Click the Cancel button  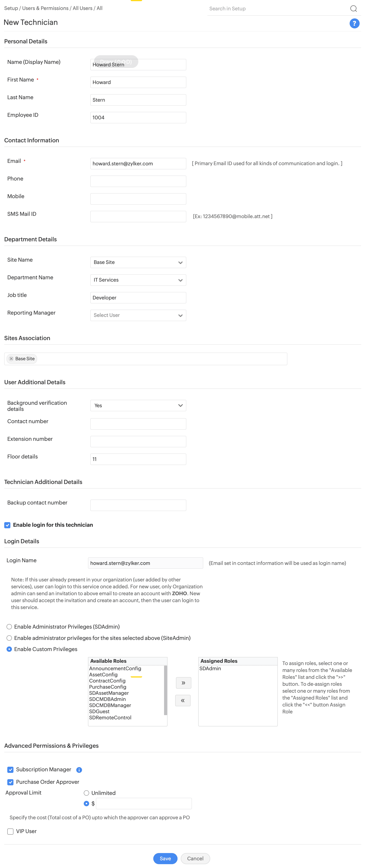[195, 858]
